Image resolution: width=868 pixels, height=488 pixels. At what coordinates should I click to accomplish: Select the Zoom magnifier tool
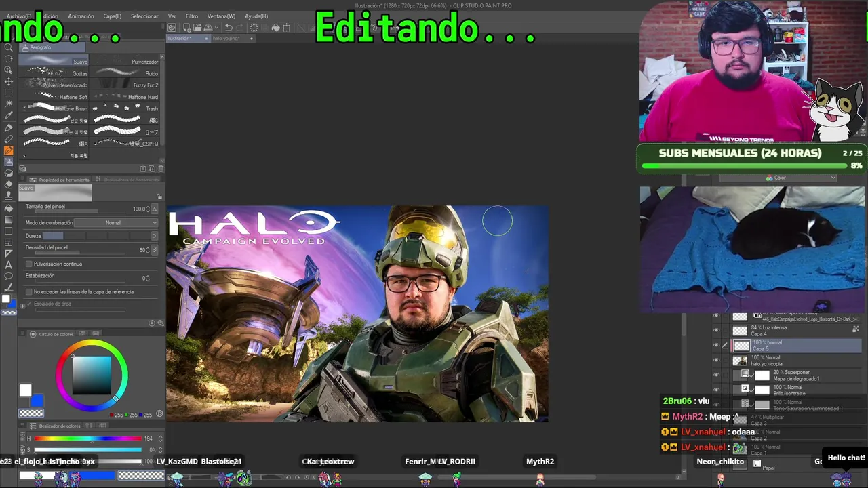(9, 47)
